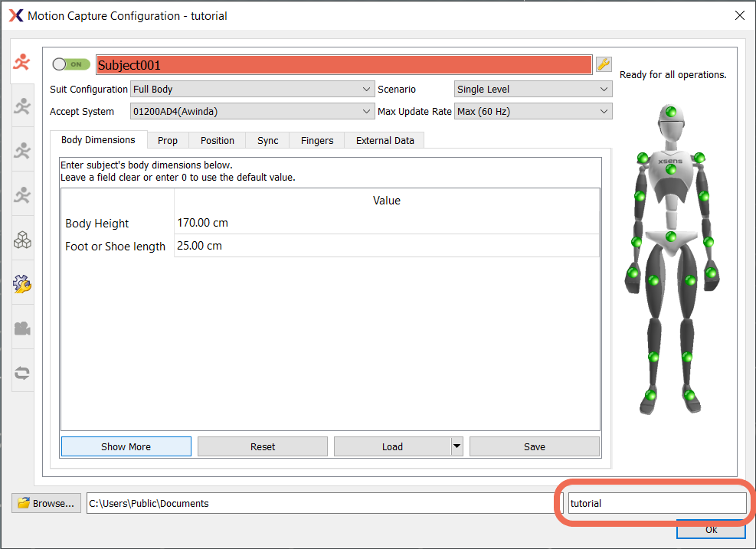The width and height of the screenshot is (756, 549).
Task: Click the pelvis sensor on the avatar
Action: click(671, 237)
